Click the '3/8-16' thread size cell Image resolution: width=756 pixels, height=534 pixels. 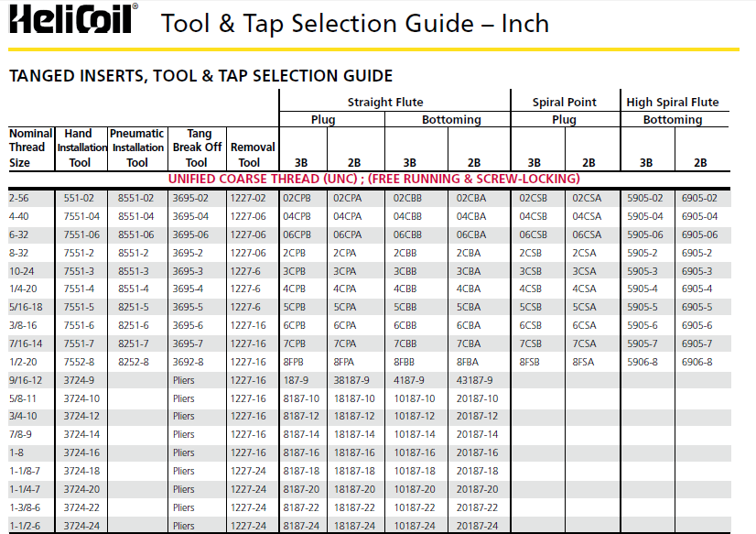[23, 325]
